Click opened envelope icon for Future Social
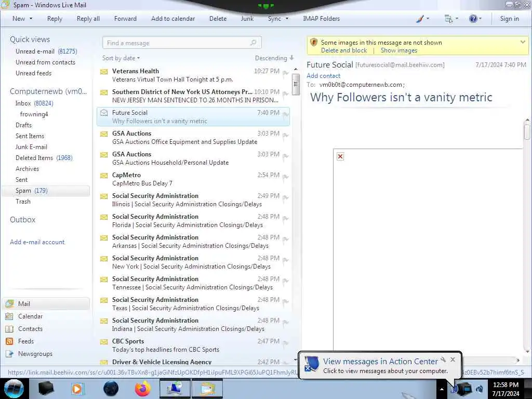The height and width of the screenshot is (399, 532). tap(104, 113)
